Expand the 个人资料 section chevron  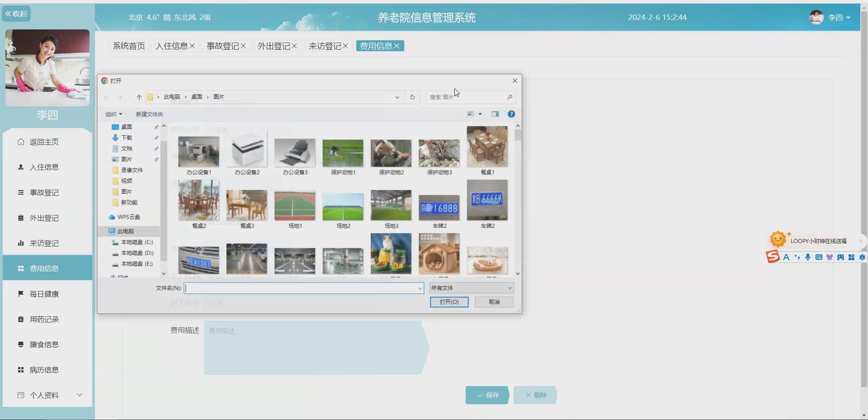pyautogui.click(x=80, y=394)
